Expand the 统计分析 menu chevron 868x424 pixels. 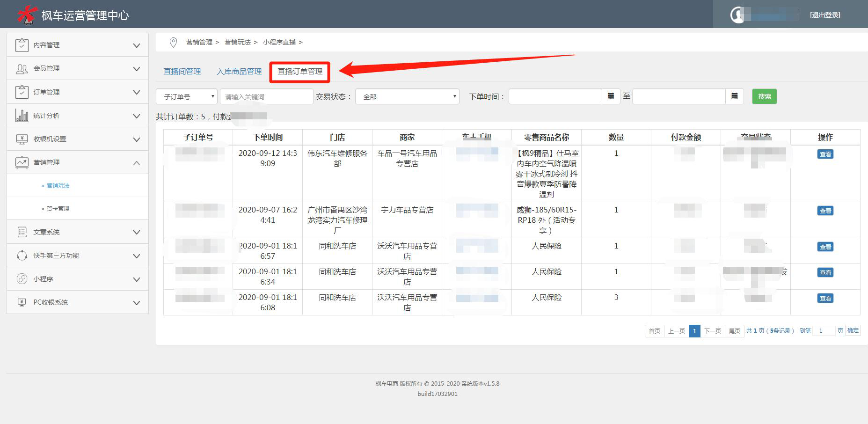(x=137, y=116)
